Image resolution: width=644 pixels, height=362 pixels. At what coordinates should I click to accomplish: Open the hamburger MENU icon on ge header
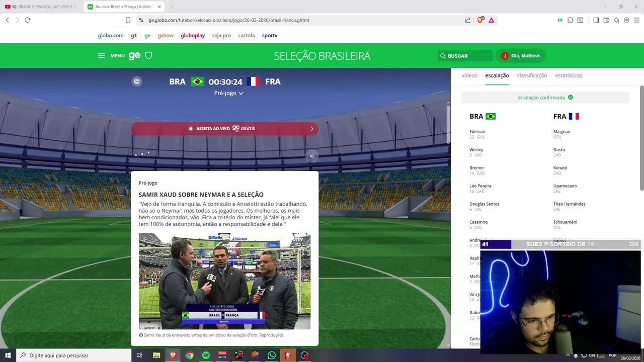(x=101, y=56)
